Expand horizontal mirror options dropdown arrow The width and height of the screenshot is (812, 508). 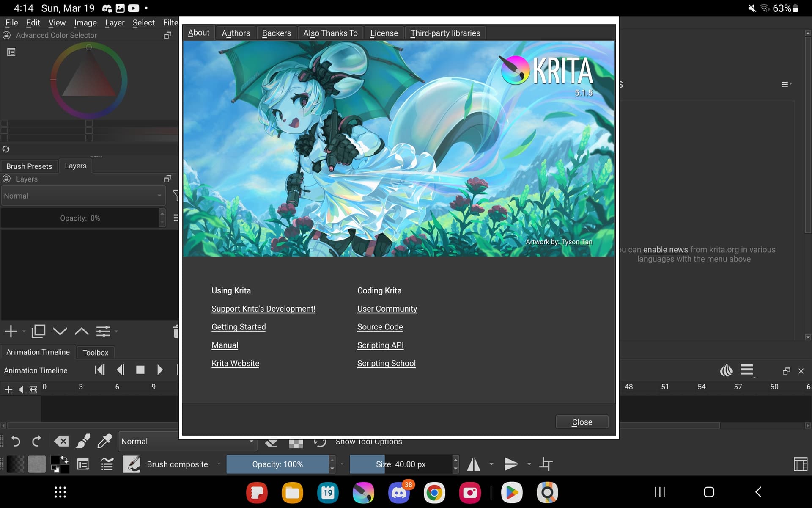click(491, 464)
